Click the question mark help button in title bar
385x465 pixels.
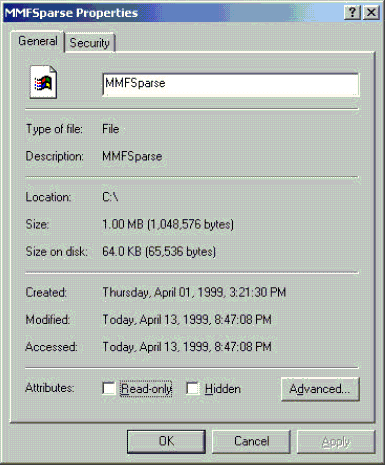point(352,13)
